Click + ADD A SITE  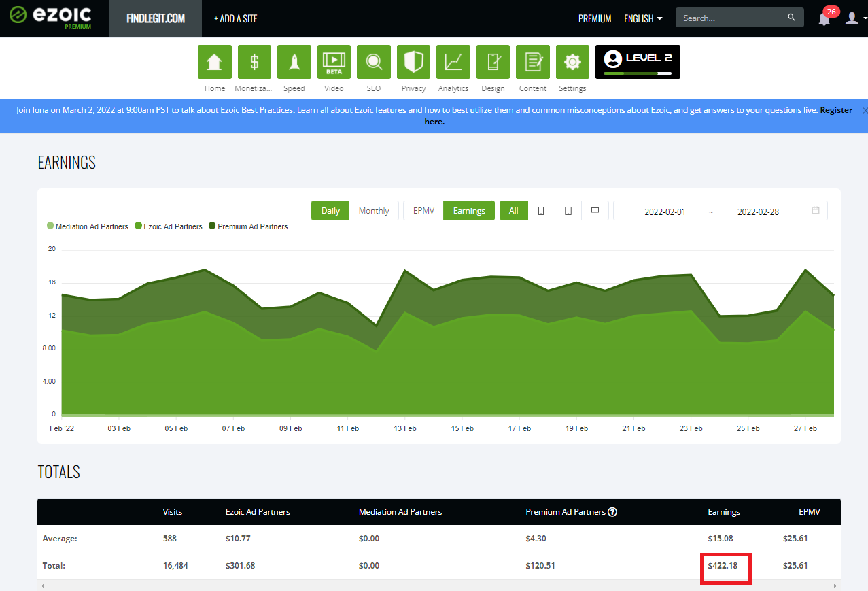point(235,18)
